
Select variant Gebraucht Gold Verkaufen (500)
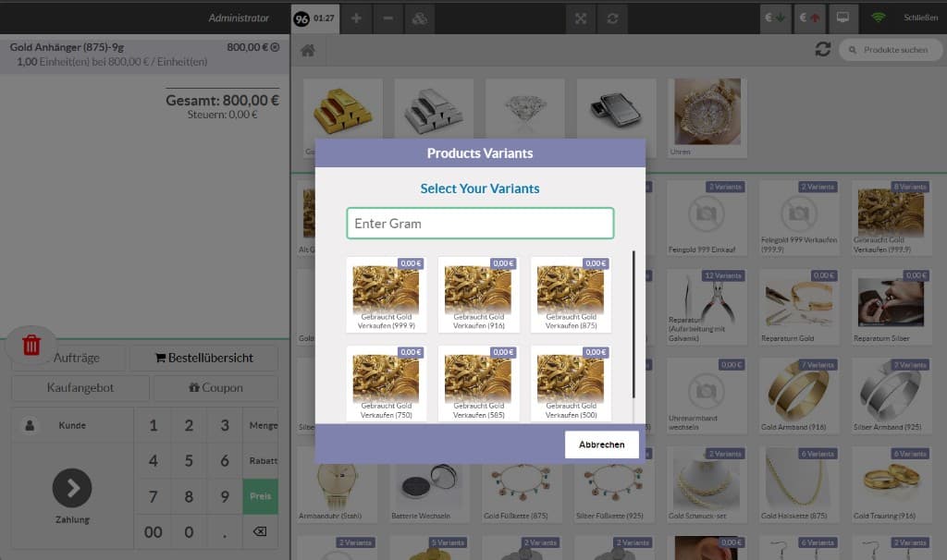click(571, 383)
